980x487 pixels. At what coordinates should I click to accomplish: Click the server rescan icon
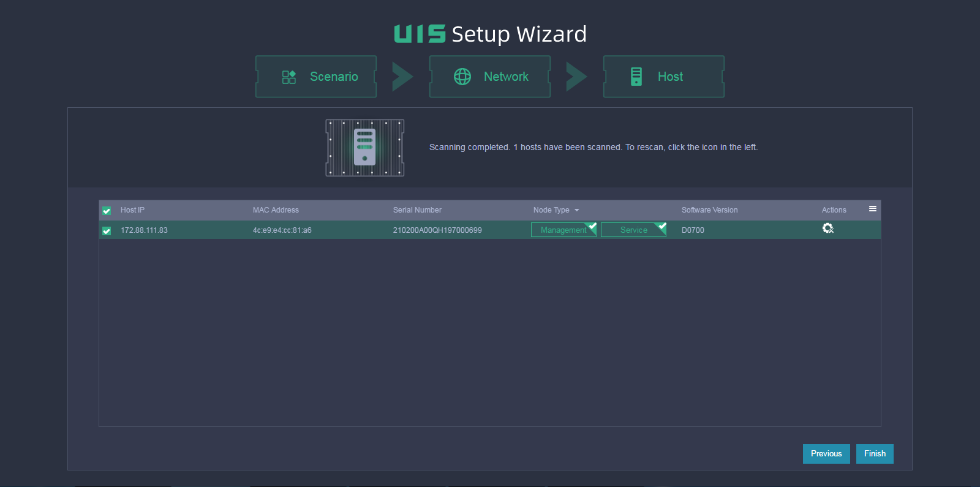pyautogui.click(x=365, y=148)
